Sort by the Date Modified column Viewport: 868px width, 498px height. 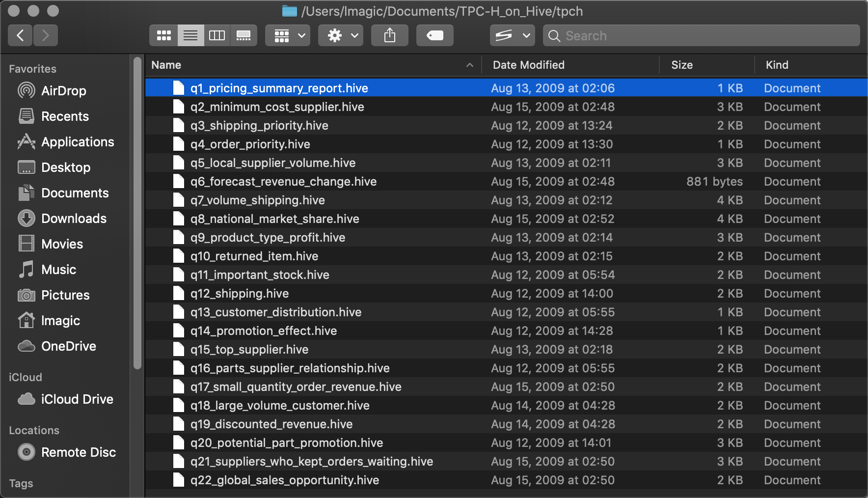pos(570,65)
